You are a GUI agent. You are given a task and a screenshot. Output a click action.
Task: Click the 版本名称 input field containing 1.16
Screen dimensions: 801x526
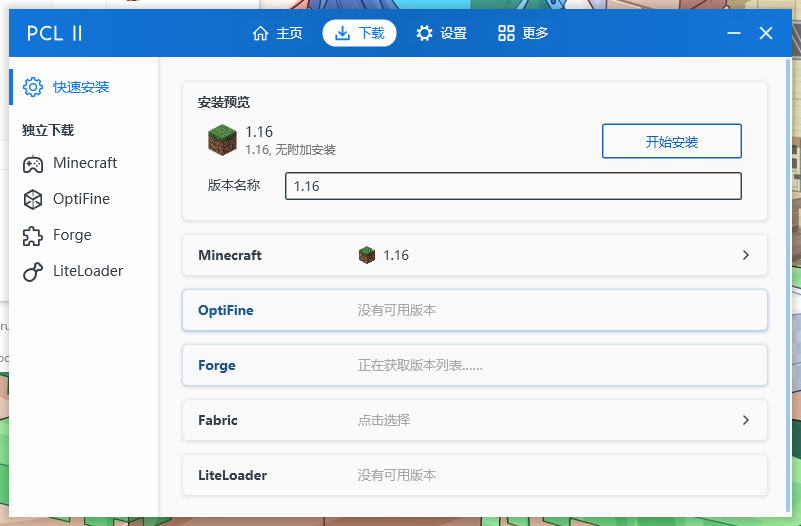(x=513, y=186)
